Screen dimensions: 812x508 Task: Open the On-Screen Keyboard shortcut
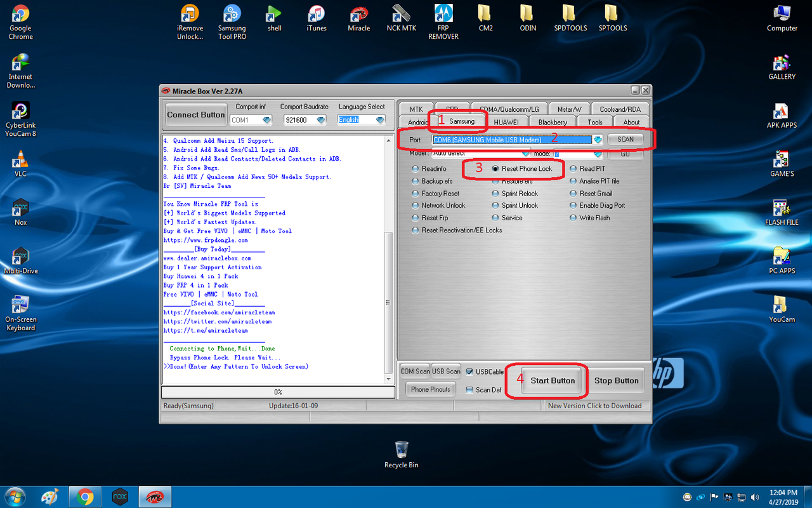(x=20, y=314)
